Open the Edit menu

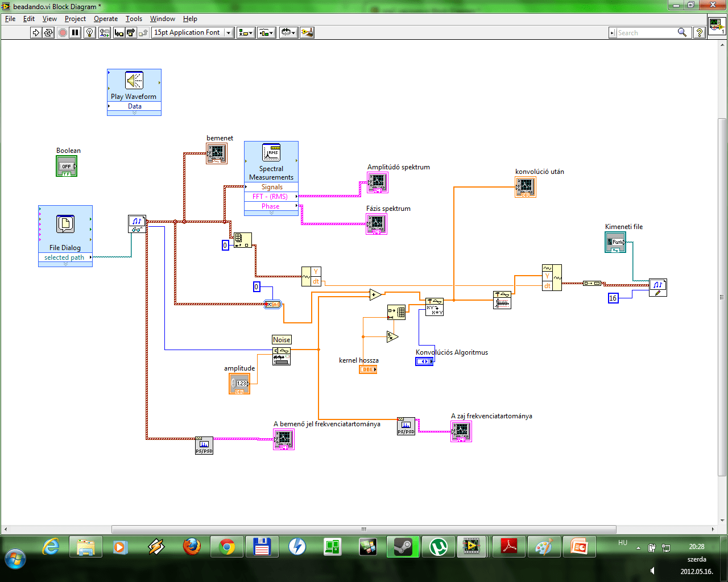click(x=29, y=19)
